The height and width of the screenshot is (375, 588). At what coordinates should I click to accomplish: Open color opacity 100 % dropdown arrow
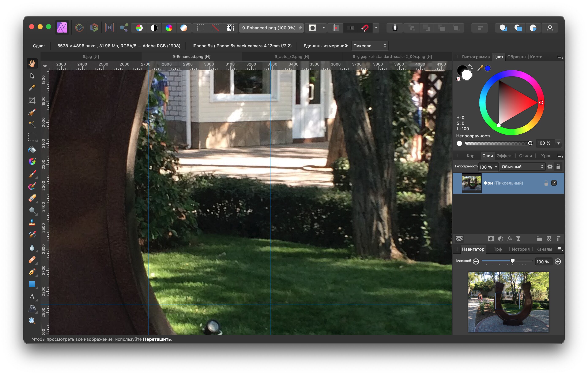click(558, 143)
